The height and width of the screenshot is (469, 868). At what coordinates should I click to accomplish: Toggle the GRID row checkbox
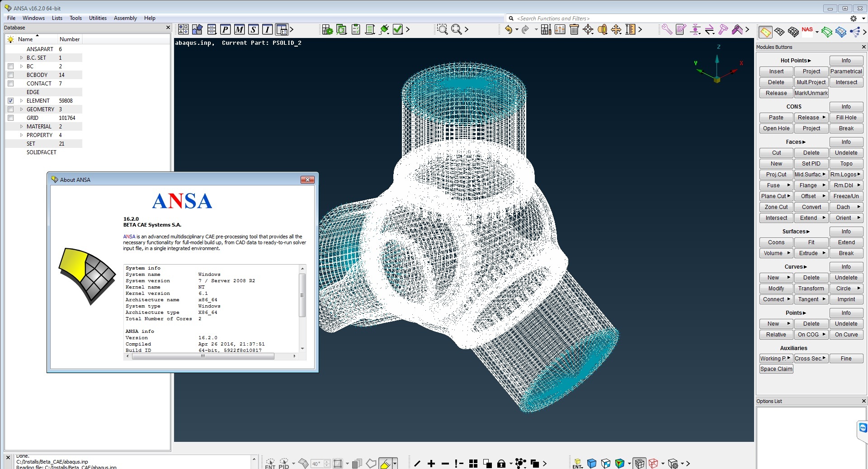(x=10, y=118)
